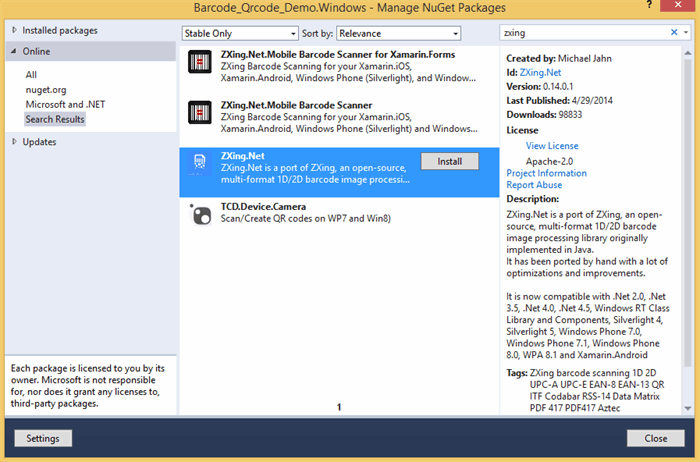Click the ZXing.Net.Mobile Xamarin.Forms package icon
The image size is (700, 462).
click(200, 62)
